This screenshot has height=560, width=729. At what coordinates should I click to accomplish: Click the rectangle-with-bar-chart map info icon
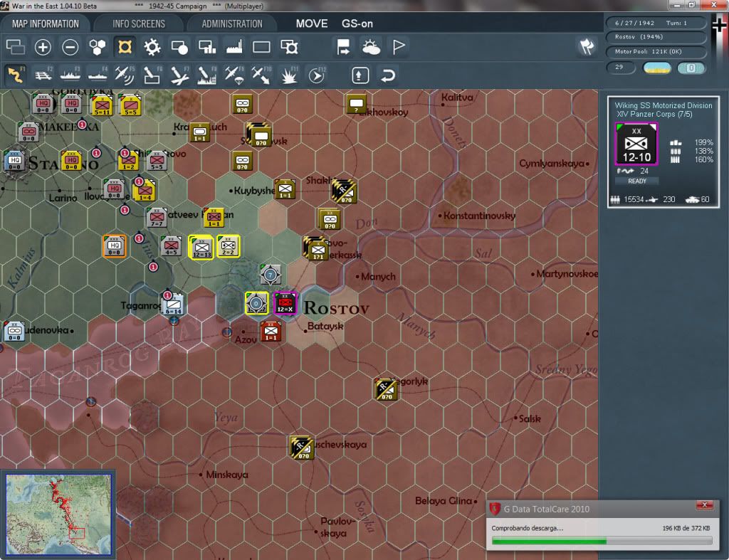click(x=207, y=47)
